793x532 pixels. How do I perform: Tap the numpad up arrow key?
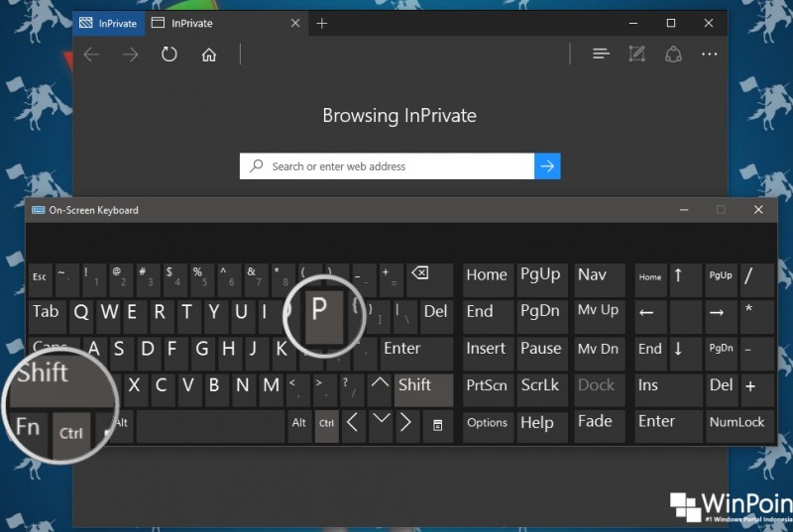tap(685, 279)
